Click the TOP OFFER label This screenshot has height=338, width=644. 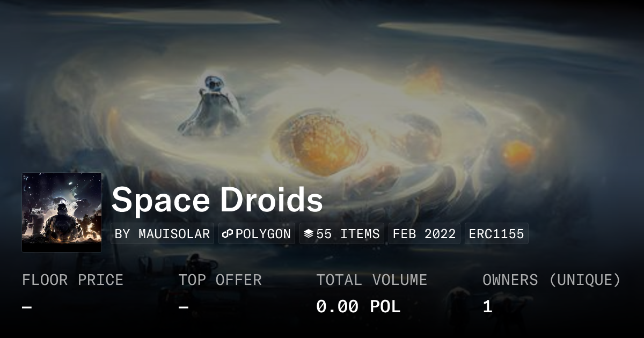tap(220, 280)
